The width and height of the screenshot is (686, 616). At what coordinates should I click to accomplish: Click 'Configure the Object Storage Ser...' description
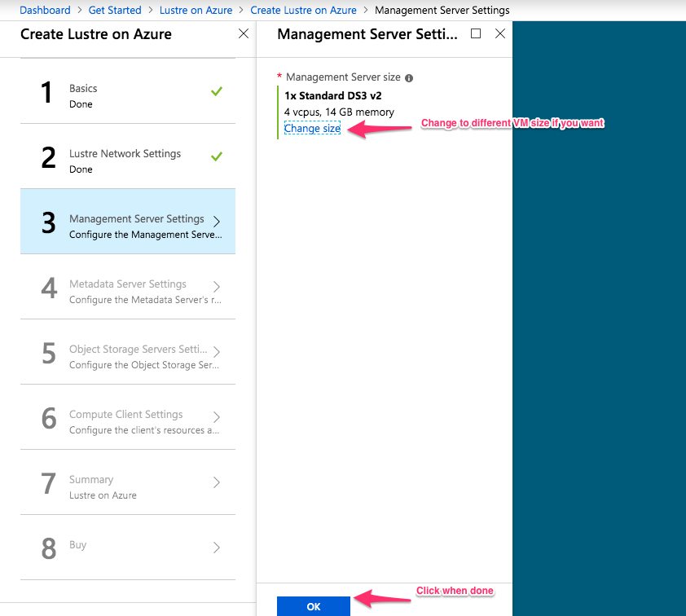click(144, 365)
